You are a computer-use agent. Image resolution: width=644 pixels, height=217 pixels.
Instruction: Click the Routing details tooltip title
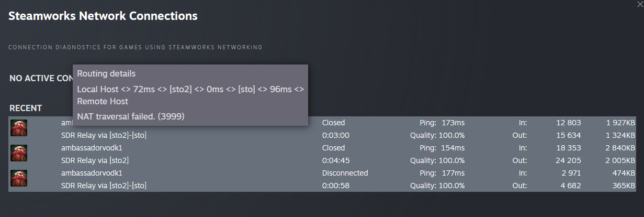[x=106, y=73]
